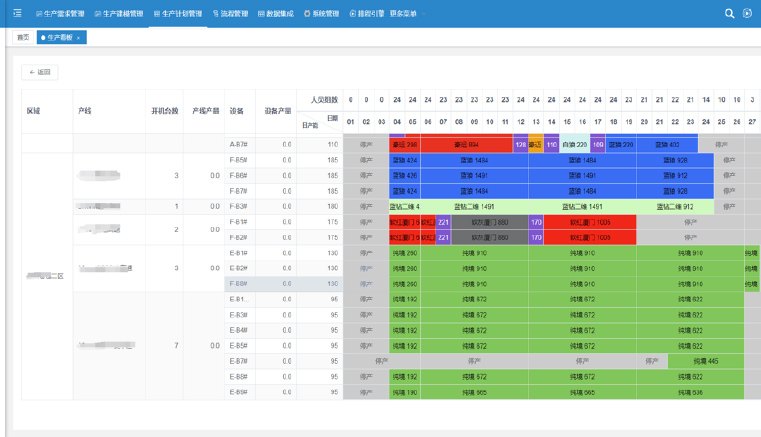Screen dimensions: 761x437
Task: Click red 1005 block in F-82# row
Action: click(590, 237)
